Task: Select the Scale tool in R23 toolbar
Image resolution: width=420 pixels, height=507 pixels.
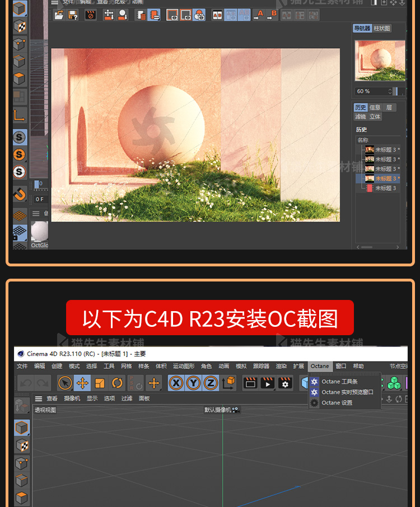Action: coord(100,383)
